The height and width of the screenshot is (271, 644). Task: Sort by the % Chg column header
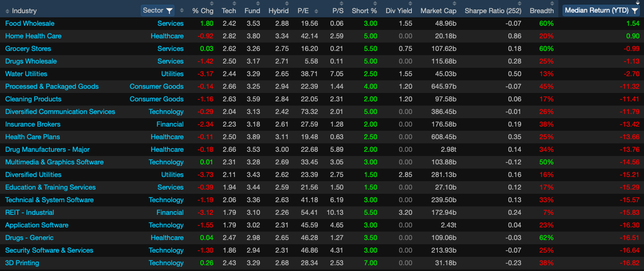pyautogui.click(x=203, y=11)
